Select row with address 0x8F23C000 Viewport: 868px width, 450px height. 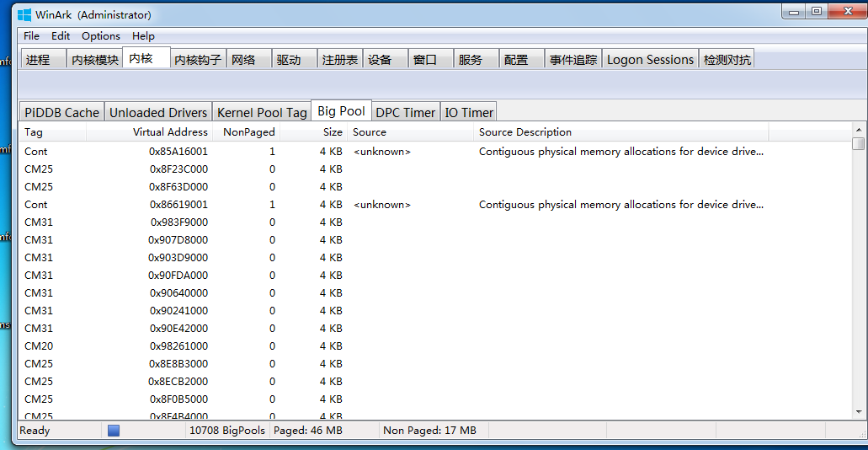pos(435,169)
